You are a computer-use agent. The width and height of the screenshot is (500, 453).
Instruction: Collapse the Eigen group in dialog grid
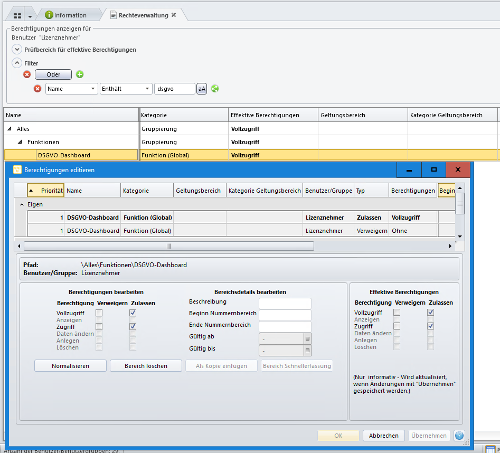pos(22,204)
